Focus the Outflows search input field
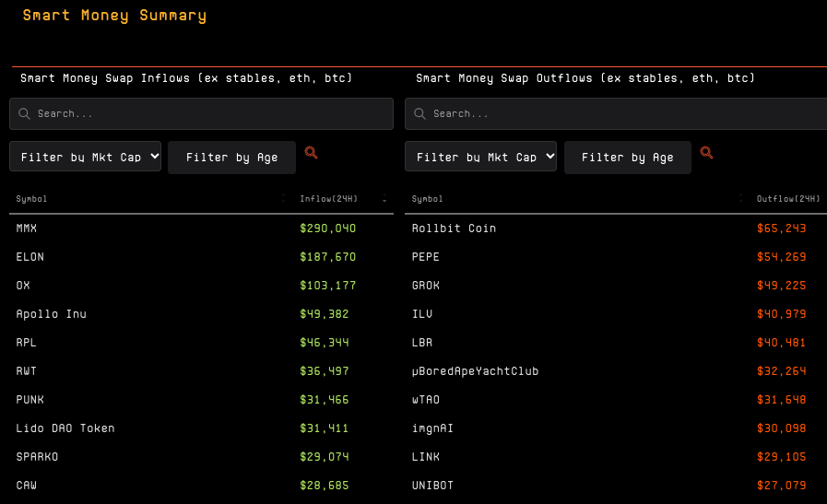 coord(616,114)
